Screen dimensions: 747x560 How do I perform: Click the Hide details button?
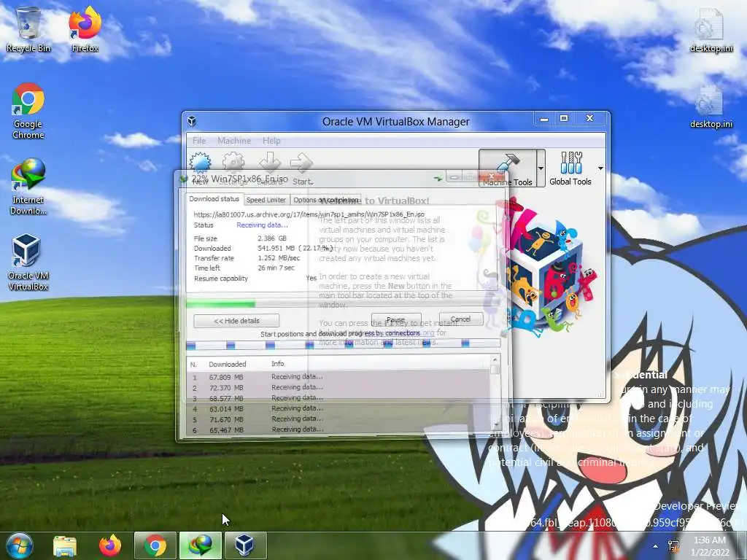click(236, 321)
